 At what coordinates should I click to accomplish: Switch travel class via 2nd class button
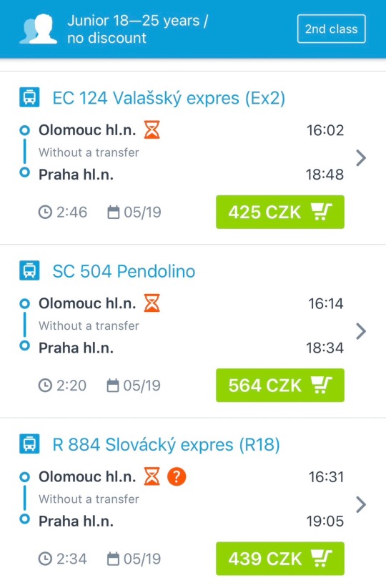click(x=331, y=29)
